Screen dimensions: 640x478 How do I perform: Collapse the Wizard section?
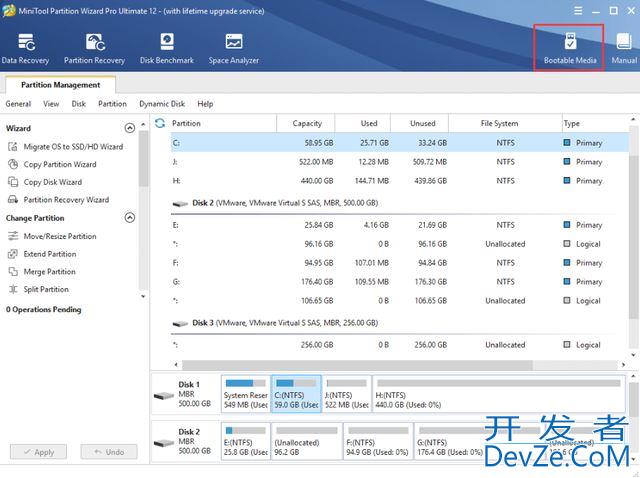pyautogui.click(x=129, y=128)
